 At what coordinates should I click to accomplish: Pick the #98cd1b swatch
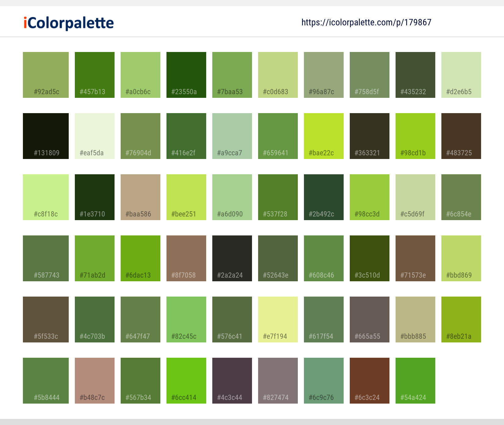tap(415, 136)
